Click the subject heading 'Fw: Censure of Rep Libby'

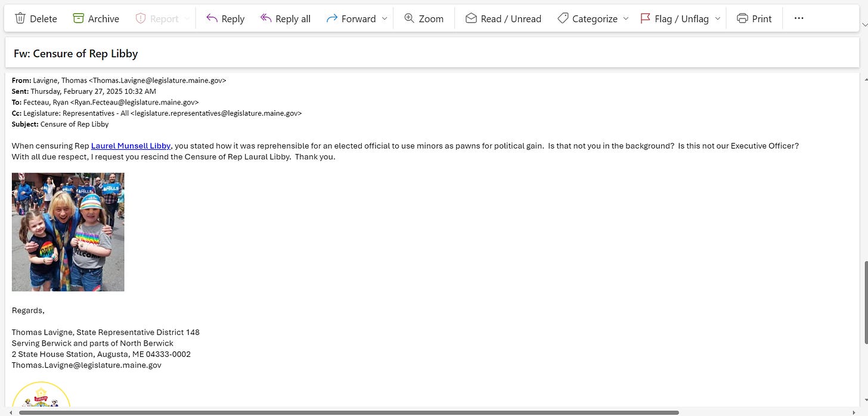pyautogui.click(x=76, y=54)
